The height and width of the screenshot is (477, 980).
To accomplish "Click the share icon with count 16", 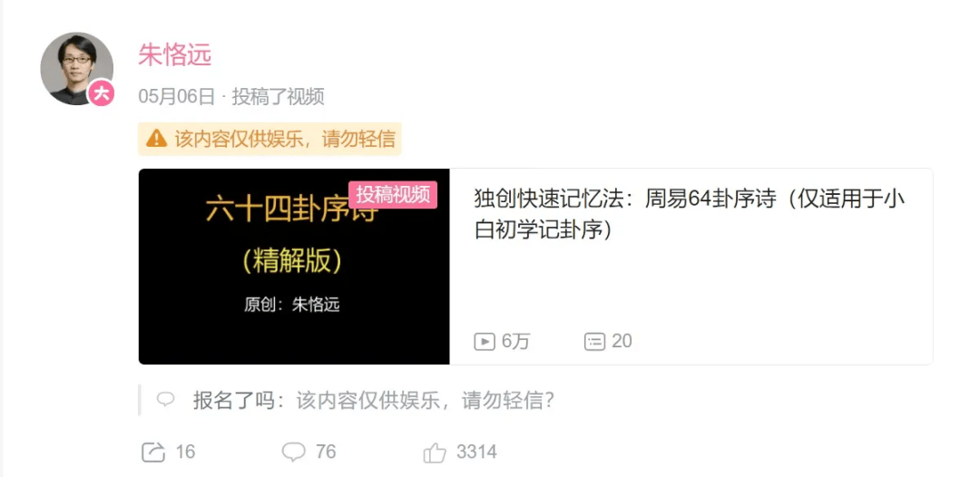I will pos(153,452).
